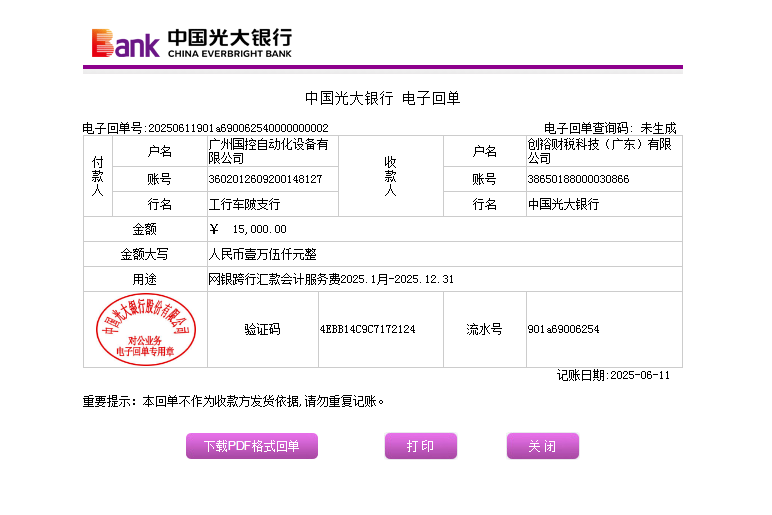Click payee name 创裕财税科技（广东）有限公司

[599, 151]
